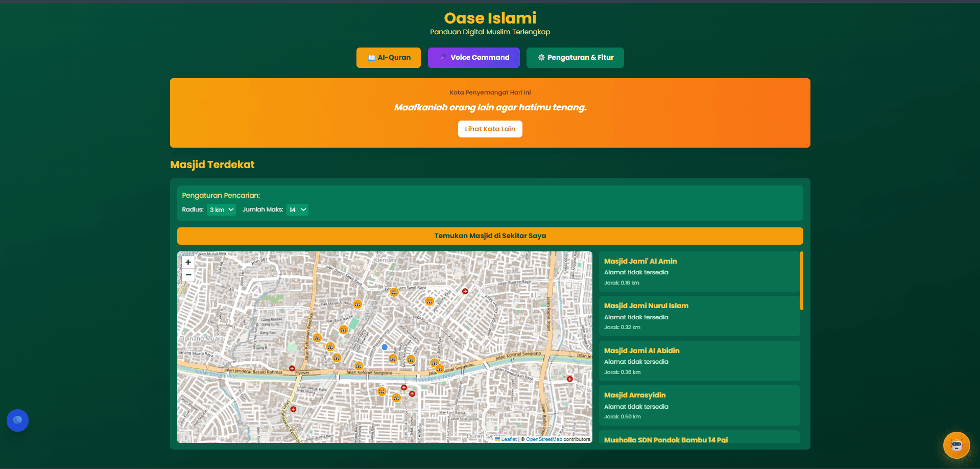980x469 pixels.
Task: Zoom out on the map with minus control
Action: [x=187, y=275]
